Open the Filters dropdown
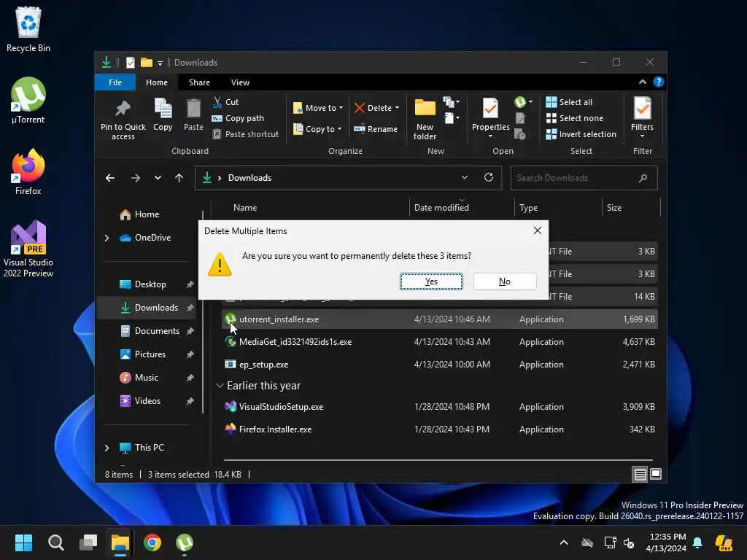Viewport: 747px width, 560px height. (642, 118)
